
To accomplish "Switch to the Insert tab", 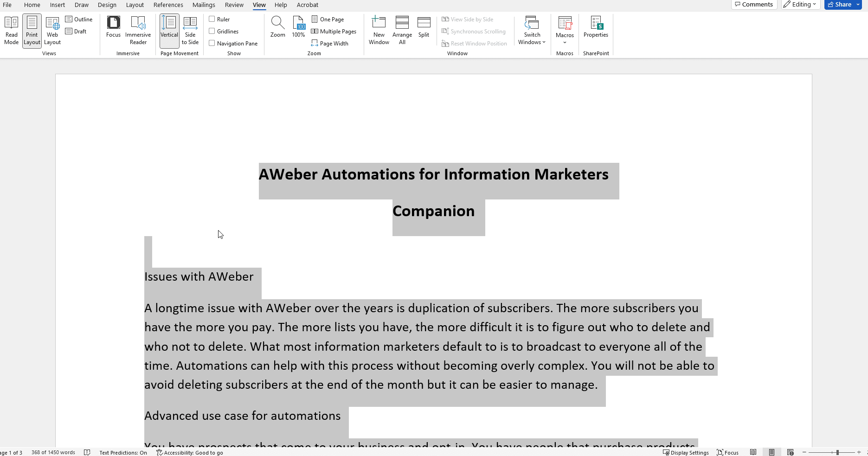I will 58,5.
